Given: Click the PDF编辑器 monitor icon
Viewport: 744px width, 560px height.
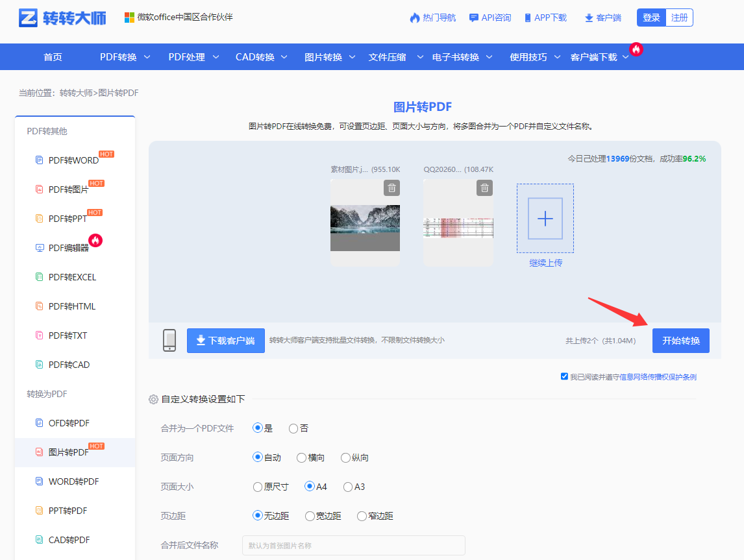Looking at the screenshot, I should point(40,247).
